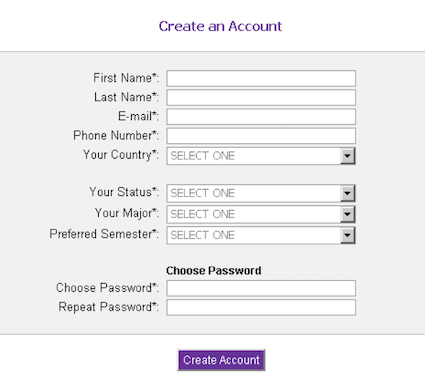Click into the Phone Number field
This screenshot has width=425, height=388.
click(x=261, y=136)
